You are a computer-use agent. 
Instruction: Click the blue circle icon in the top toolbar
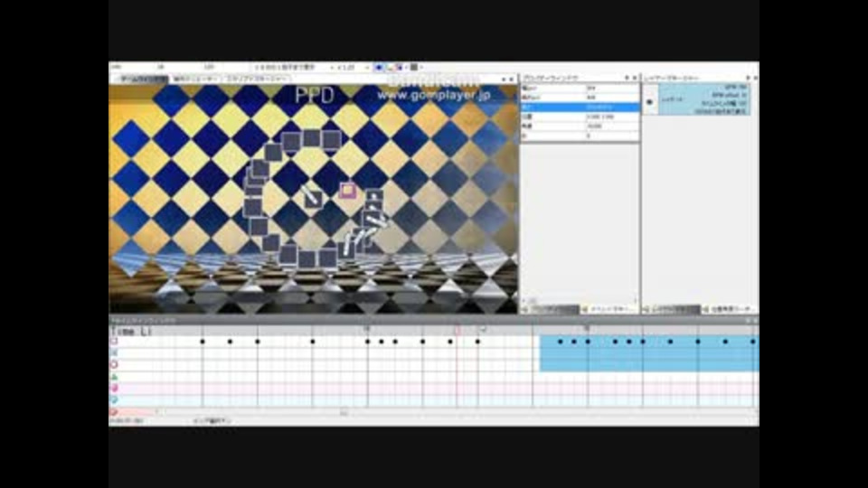pos(379,68)
